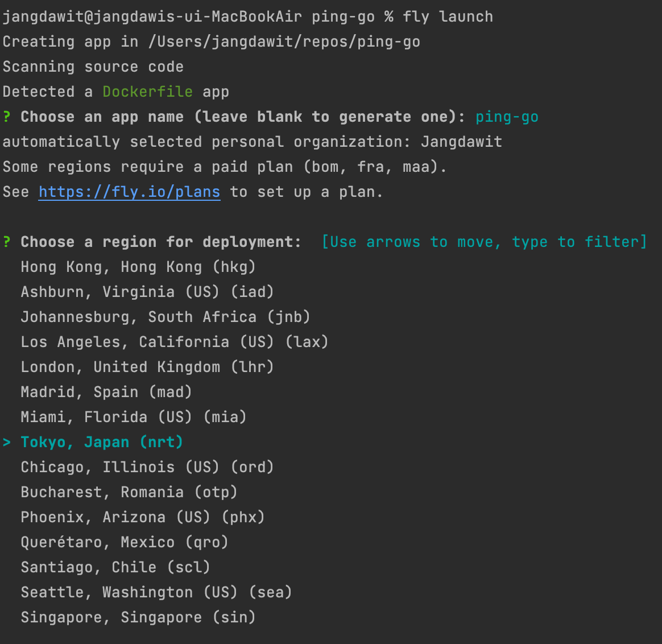Click the selection arrow beside Tokyo
Image resolution: width=662 pixels, height=644 pixels.
[x=6, y=442]
